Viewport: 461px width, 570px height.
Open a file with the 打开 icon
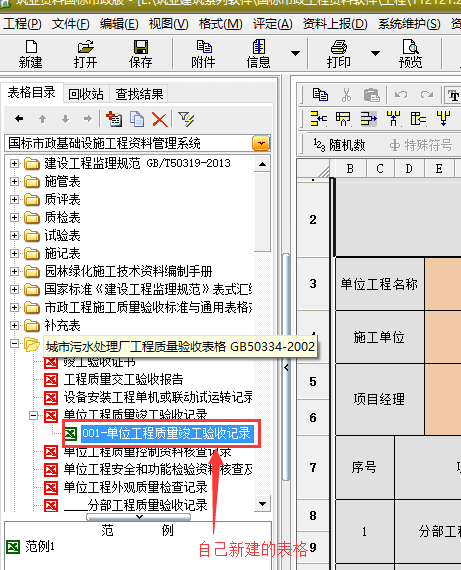(85, 54)
